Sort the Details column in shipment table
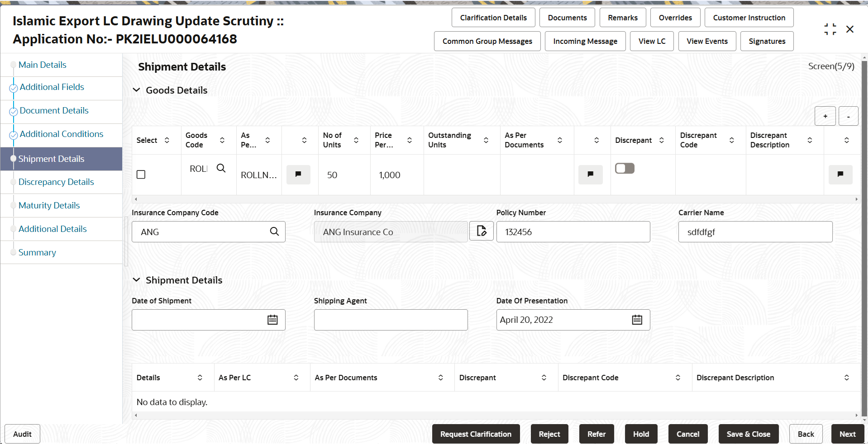Image resolution: width=868 pixels, height=444 pixels. (200, 378)
